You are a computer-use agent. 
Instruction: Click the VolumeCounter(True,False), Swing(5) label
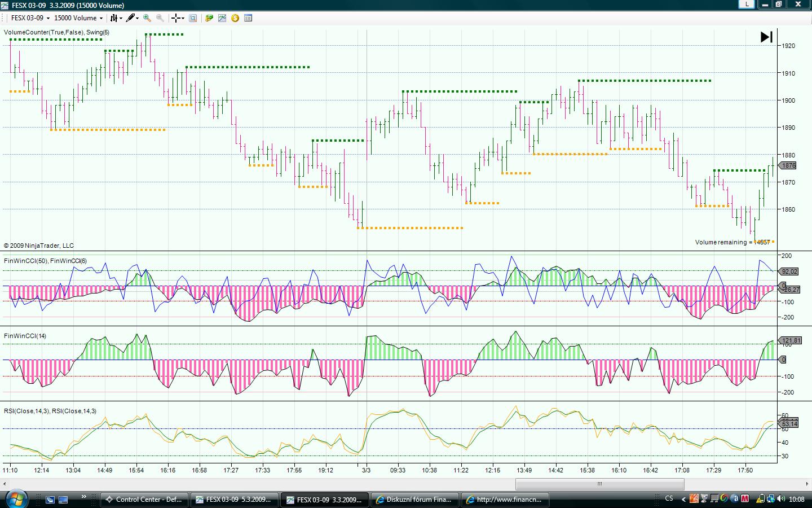(57, 32)
